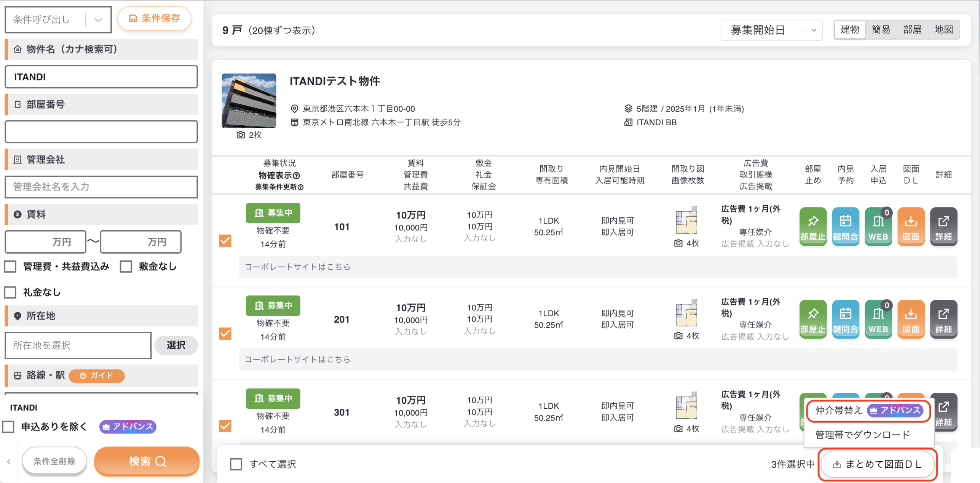Open 鍵問合 calendar icon for room 101

point(845,227)
